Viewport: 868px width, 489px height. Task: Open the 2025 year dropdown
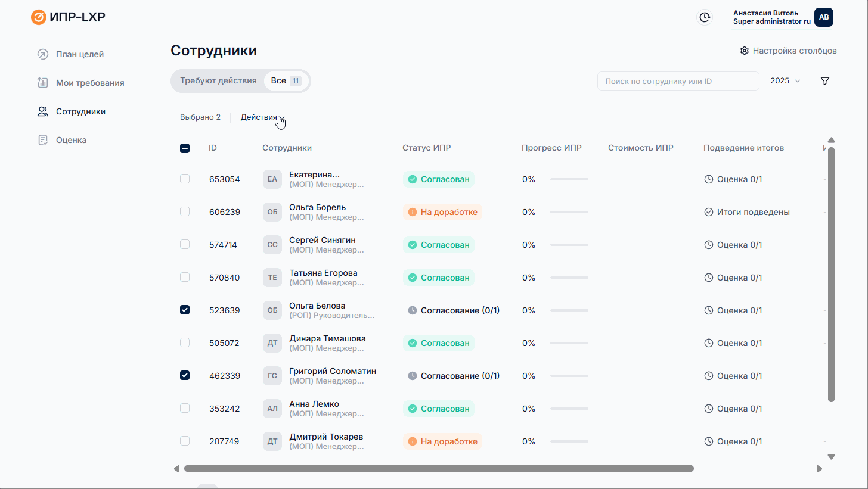coord(785,81)
